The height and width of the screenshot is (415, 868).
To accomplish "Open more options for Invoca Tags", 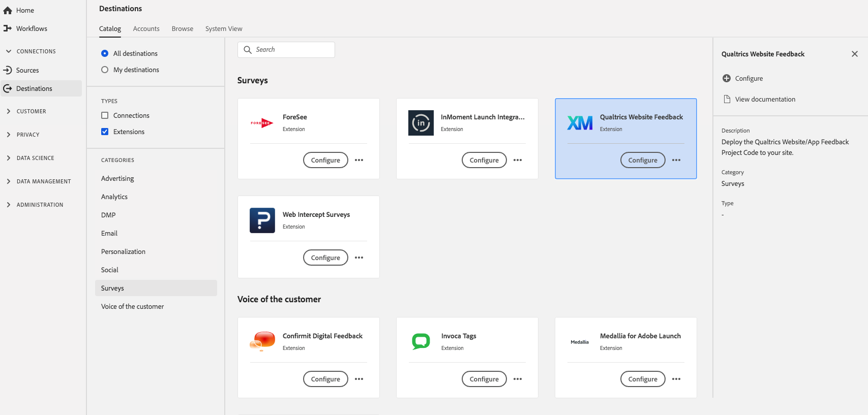I will click(518, 379).
